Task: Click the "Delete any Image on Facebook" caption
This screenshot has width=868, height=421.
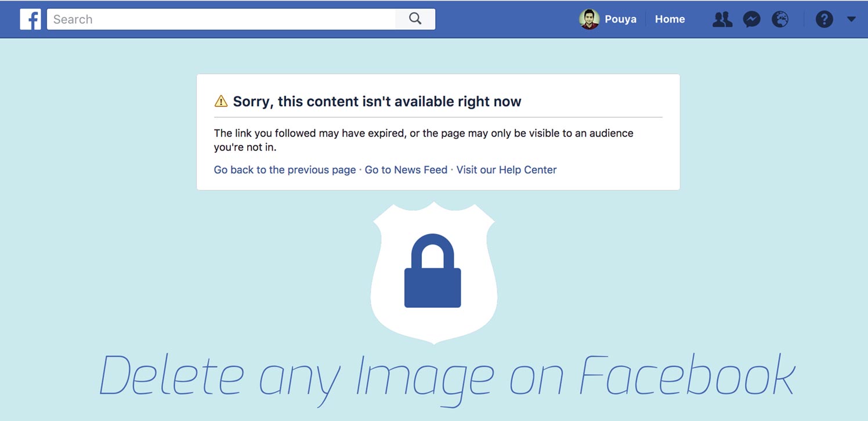Action: coord(447,376)
